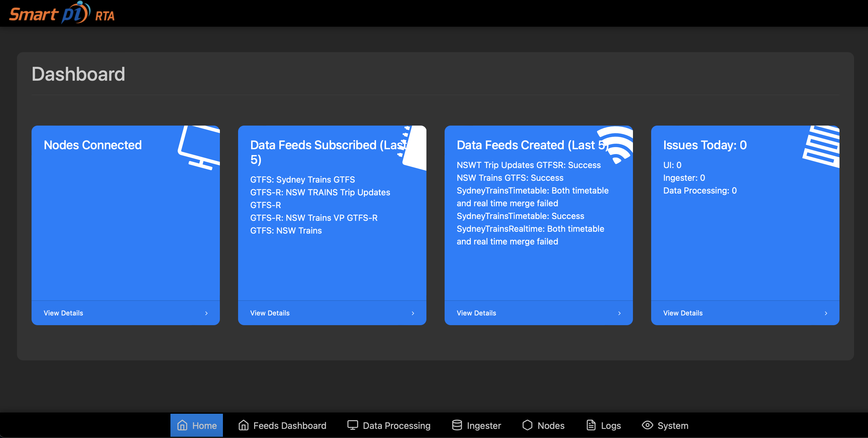Click the house icon beside Feeds Dashboard
The image size is (868, 438).
pyautogui.click(x=243, y=425)
